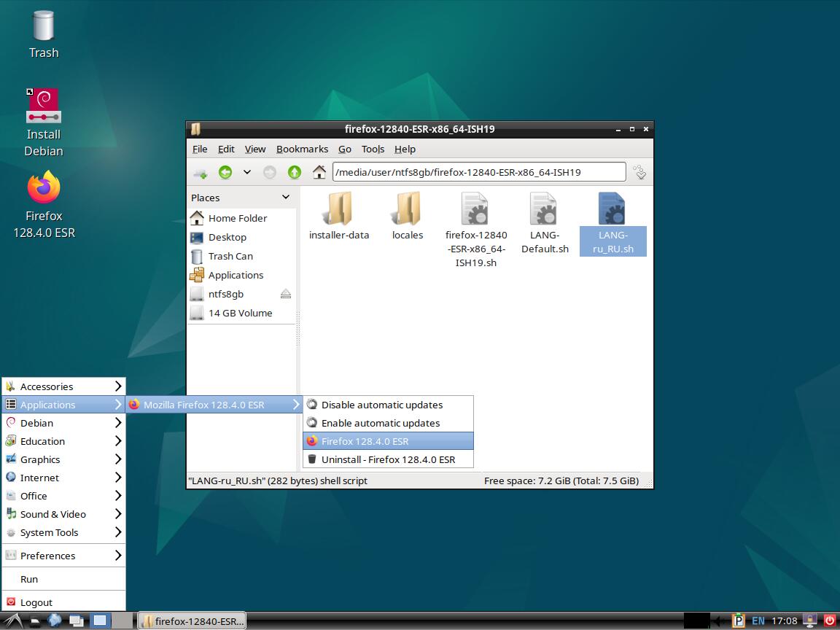Image resolution: width=840 pixels, height=630 pixels.
Task: Launch Firefox 128.4.0 ESR from submenu
Action: point(389,441)
